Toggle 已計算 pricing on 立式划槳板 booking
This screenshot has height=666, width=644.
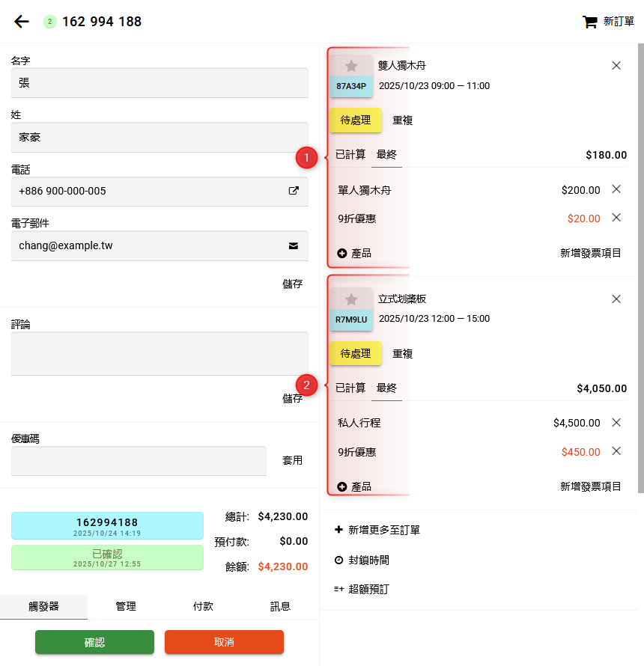[350, 388]
